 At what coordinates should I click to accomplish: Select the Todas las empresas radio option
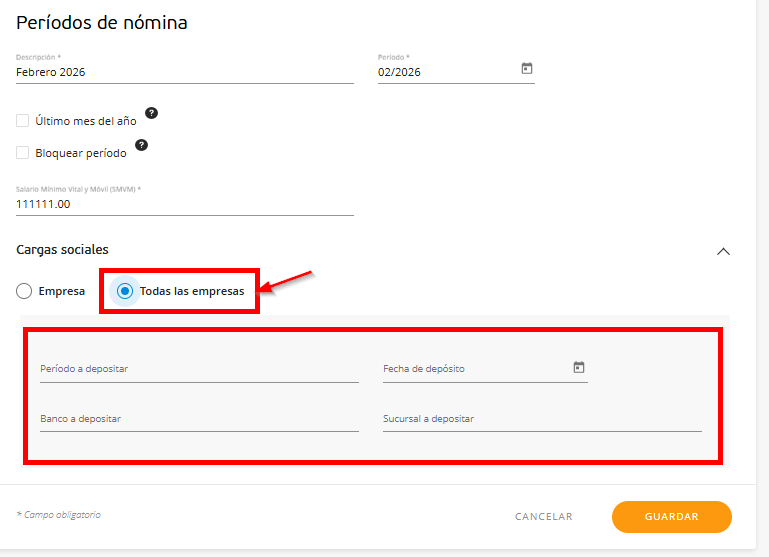(x=125, y=291)
